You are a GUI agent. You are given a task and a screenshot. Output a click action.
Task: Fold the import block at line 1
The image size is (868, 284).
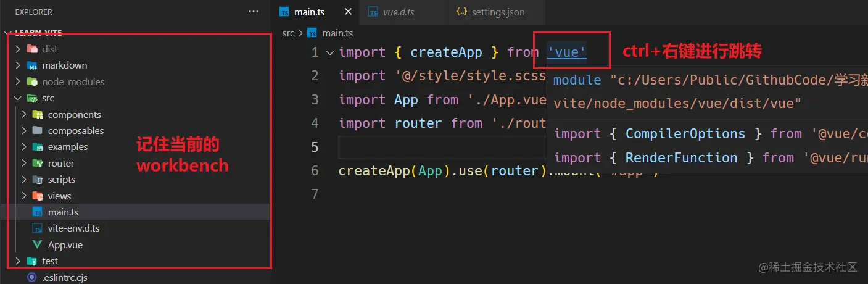tap(329, 53)
